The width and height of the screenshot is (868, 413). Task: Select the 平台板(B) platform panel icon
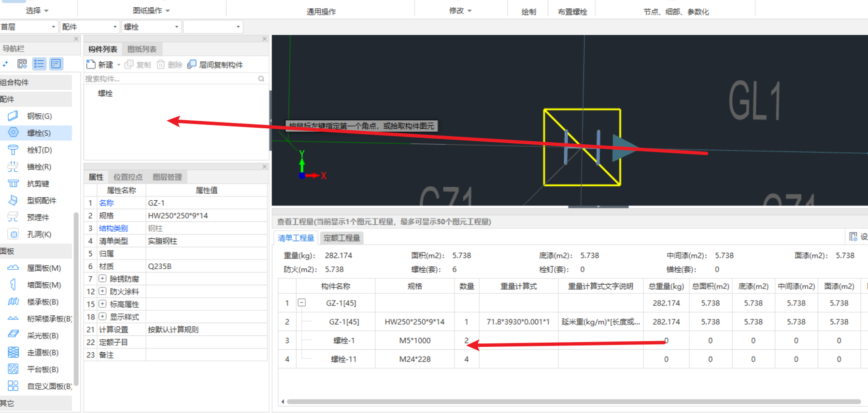tap(13, 369)
